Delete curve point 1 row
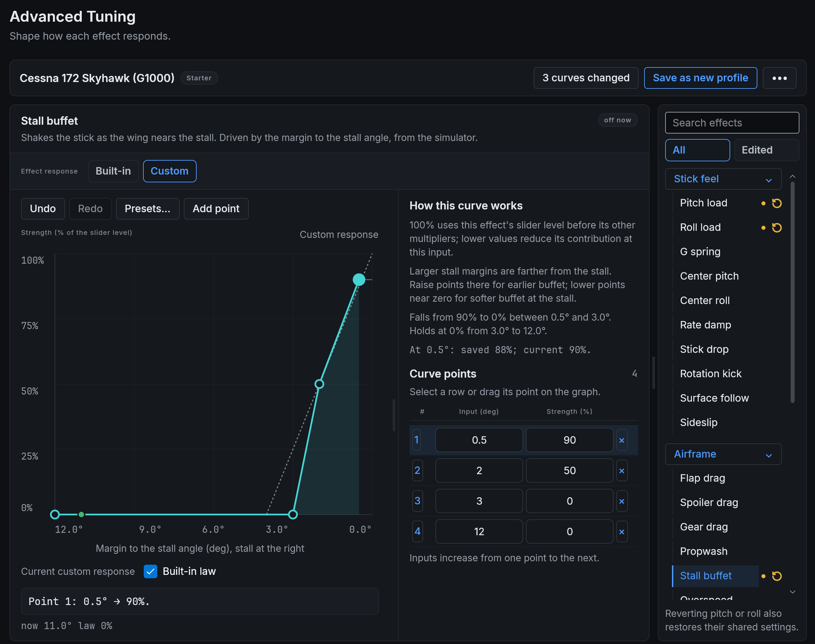 tap(622, 440)
